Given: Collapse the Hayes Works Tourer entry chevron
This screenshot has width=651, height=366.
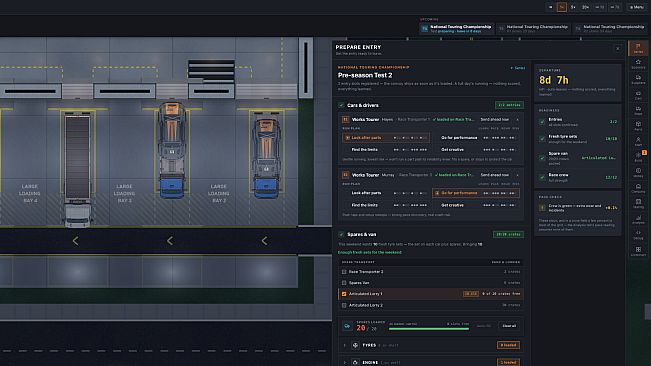Looking at the screenshot, I should coord(517,120).
